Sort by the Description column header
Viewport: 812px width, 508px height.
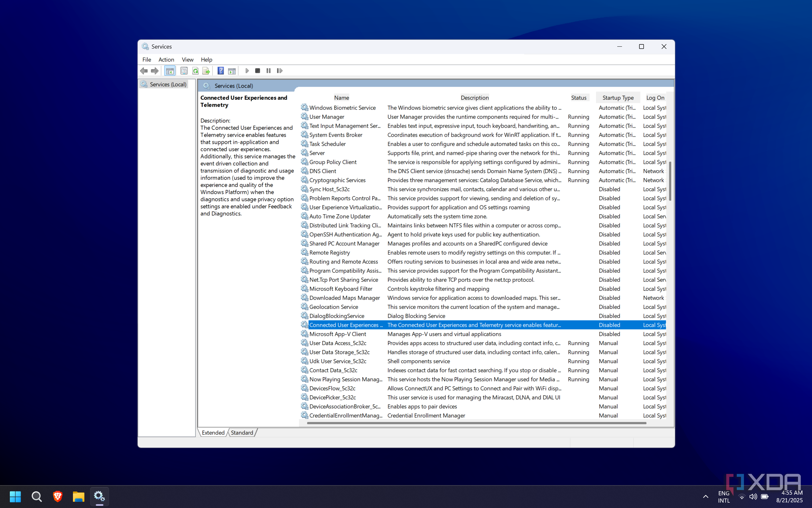tap(475, 98)
